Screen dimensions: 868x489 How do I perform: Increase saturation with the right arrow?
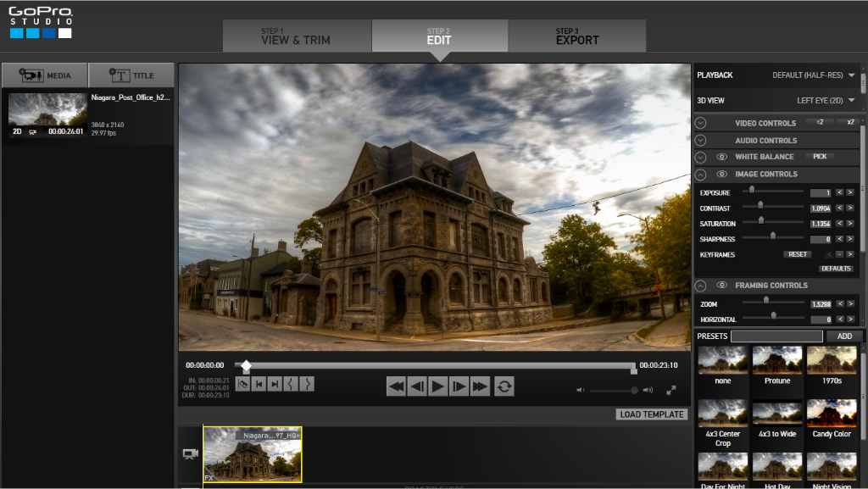850,224
